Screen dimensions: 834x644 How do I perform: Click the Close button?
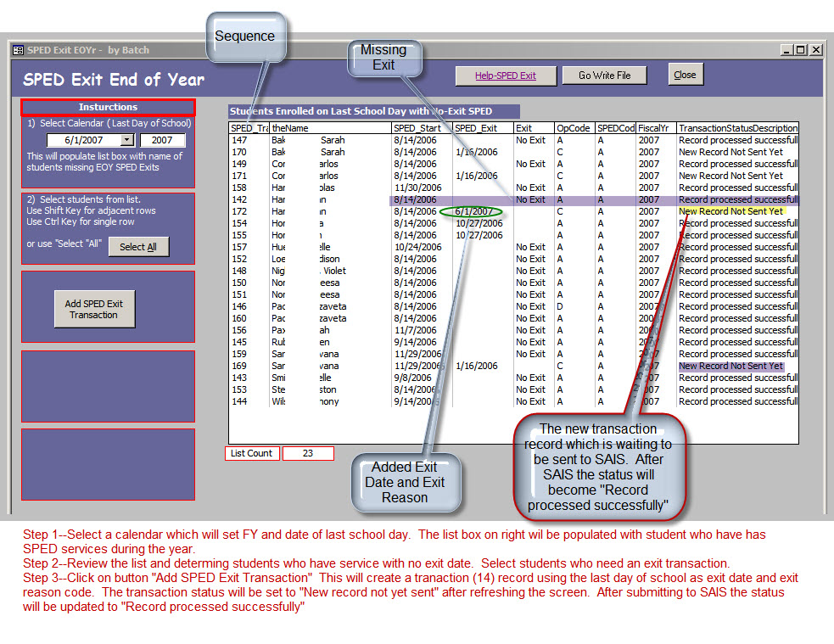tap(685, 75)
